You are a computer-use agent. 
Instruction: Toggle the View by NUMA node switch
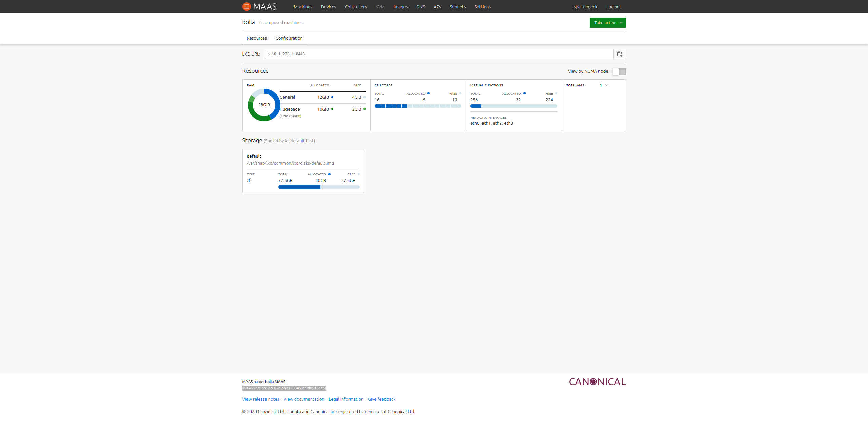[x=618, y=71]
